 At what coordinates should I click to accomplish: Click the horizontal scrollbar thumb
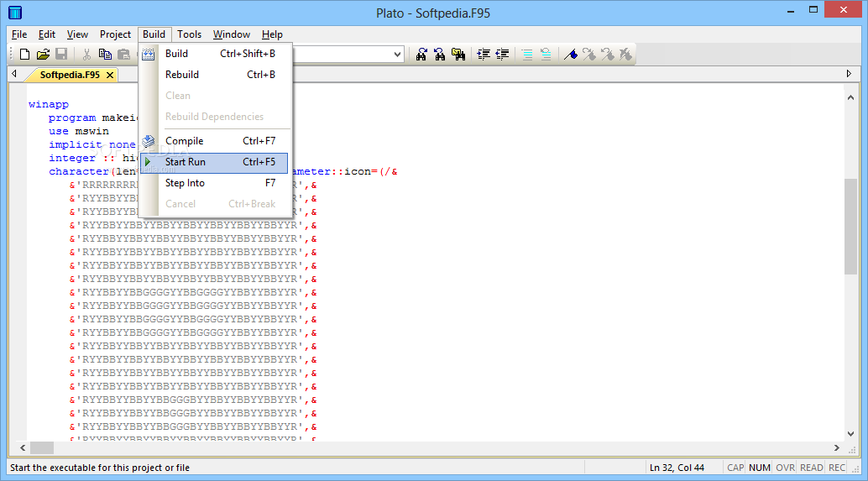pyautogui.click(x=41, y=447)
